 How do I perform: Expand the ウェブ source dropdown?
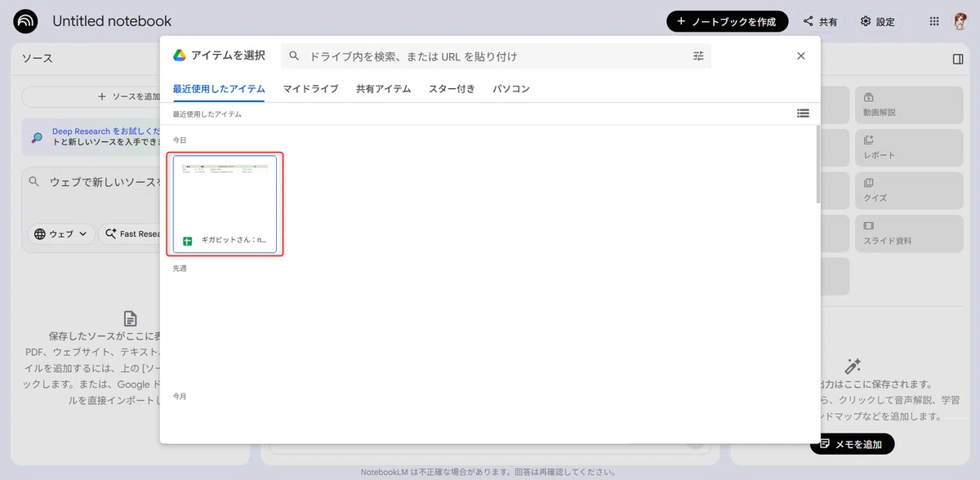(x=61, y=233)
